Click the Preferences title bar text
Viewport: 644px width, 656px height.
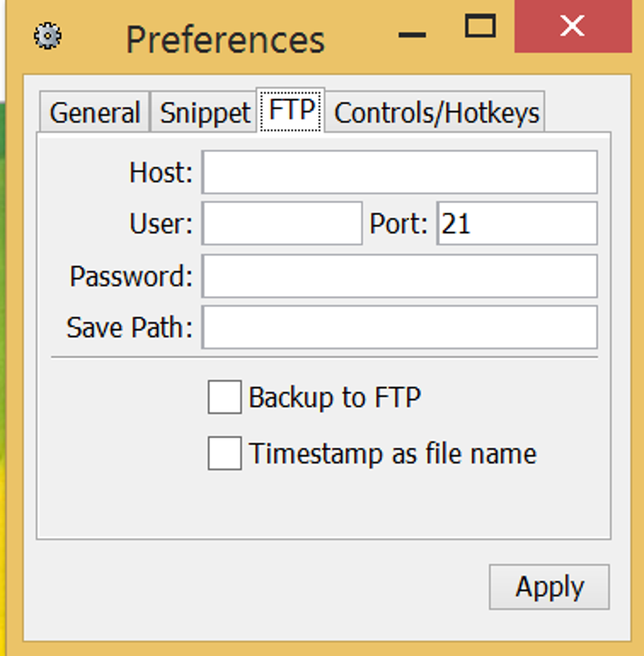coord(225,39)
